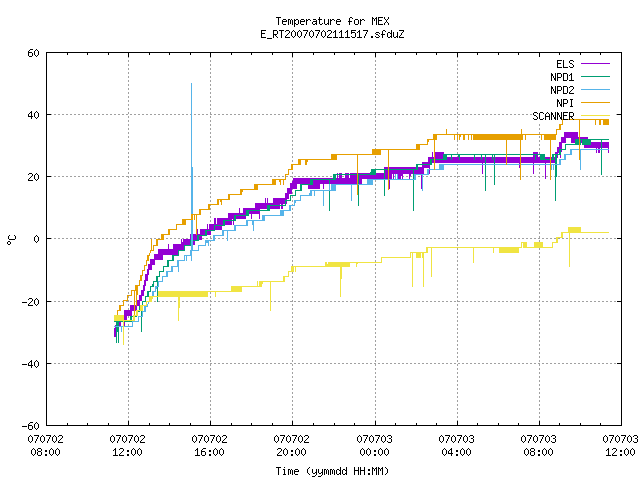Click the purple ELS legend line sample

coord(595,64)
